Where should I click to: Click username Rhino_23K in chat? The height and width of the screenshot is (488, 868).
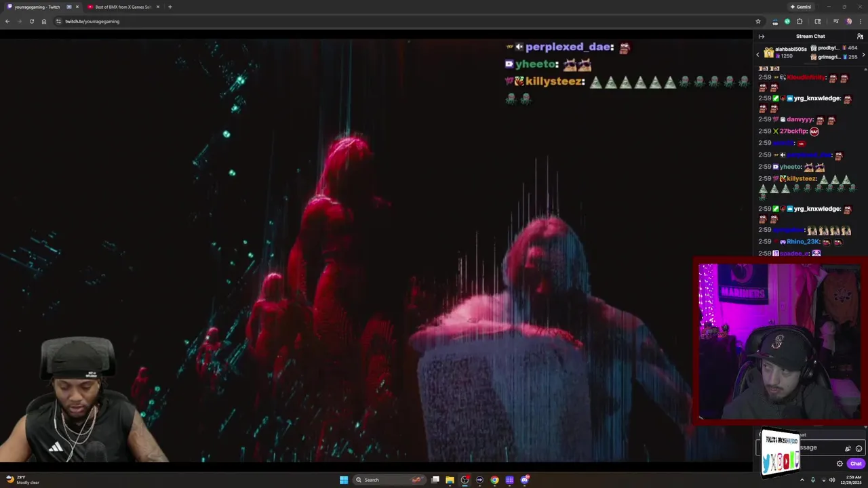pos(803,242)
